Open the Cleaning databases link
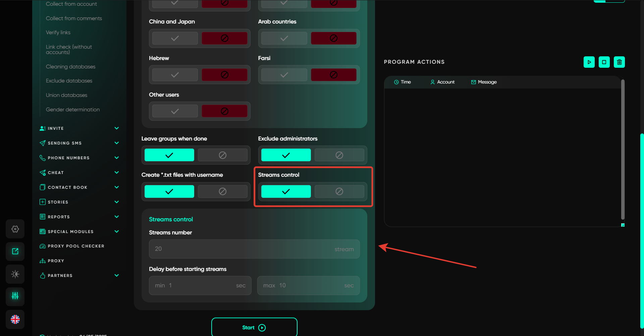Screen dimensions: 644x336 point(70,67)
